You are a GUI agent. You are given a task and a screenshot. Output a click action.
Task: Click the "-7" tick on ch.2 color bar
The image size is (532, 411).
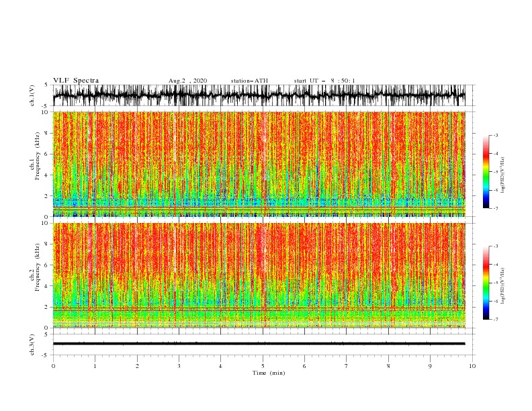click(495, 320)
